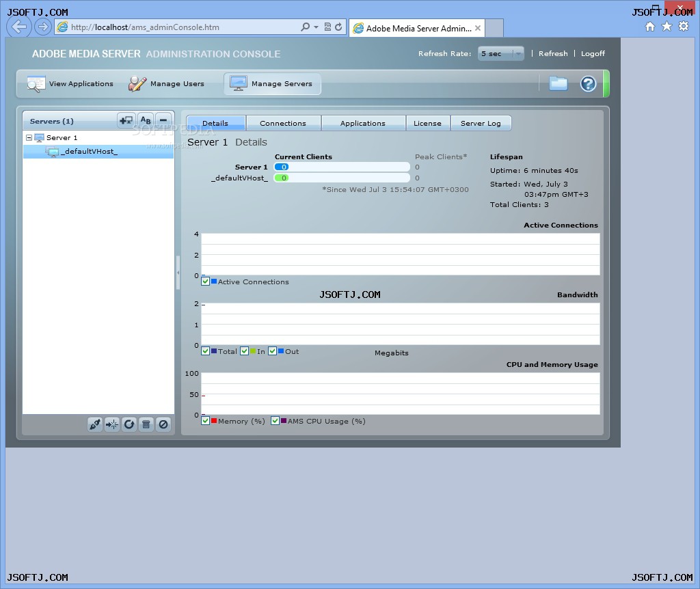Close the Adobe Media Server Admin tab
700x589 pixels.
(x=478, y=28)
